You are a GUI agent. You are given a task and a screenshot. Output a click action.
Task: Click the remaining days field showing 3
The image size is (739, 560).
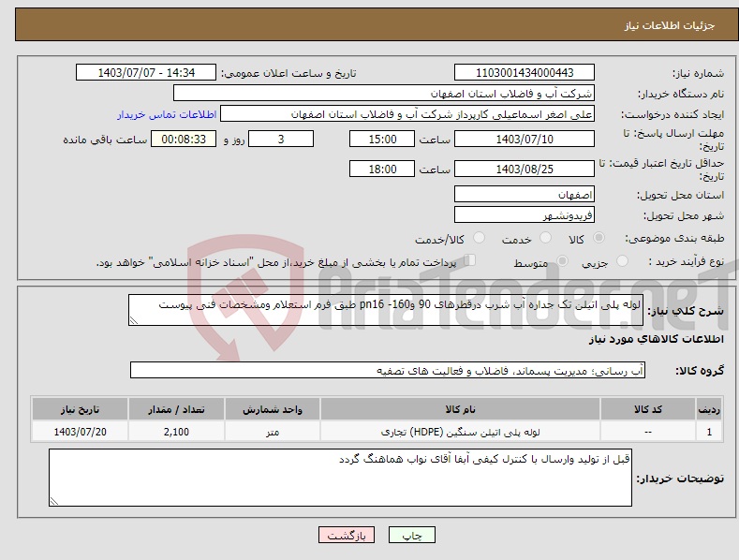[x=281, y=139]
